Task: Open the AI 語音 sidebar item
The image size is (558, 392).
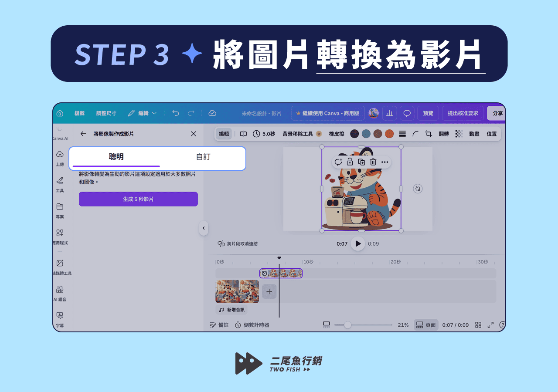Action: click(x=60, y=294)
